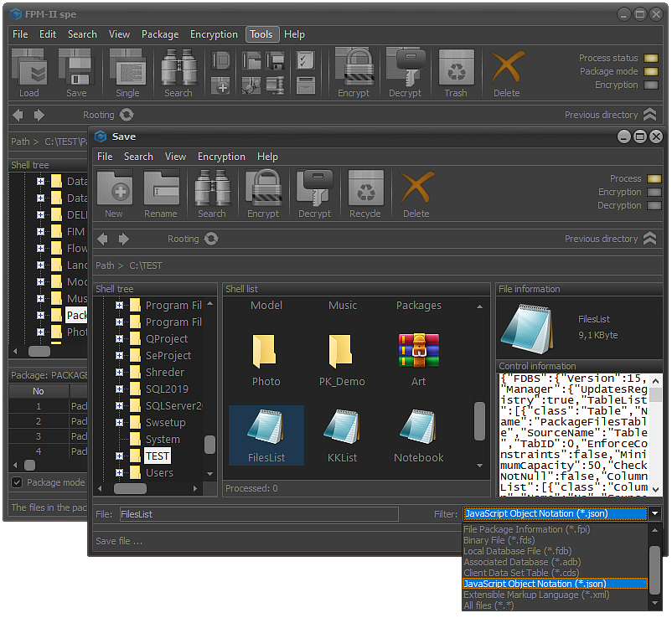This screenshot has height=618, width=672.
Task: Select the Art archive in shell list
Action: (x=419, y=359)
